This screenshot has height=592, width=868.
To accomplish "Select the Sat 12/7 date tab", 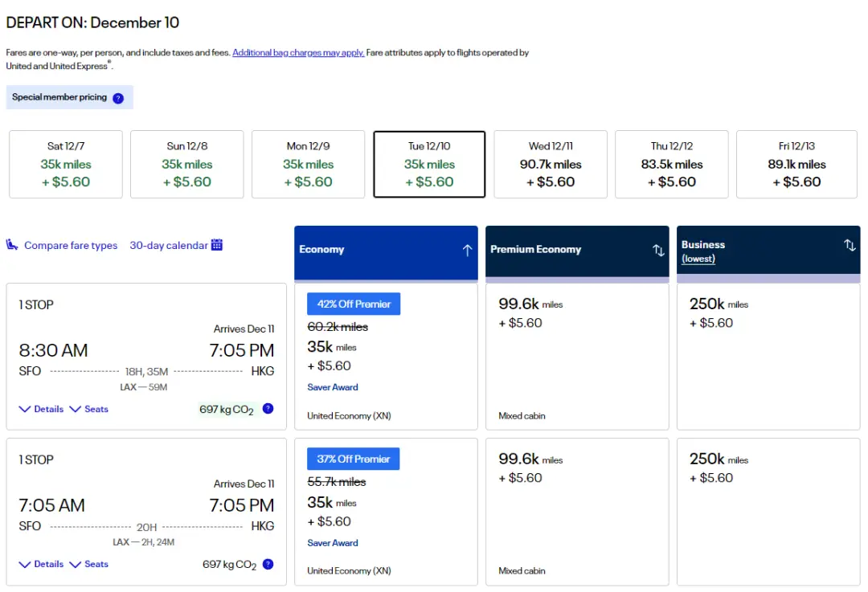I will click(66, 165).
